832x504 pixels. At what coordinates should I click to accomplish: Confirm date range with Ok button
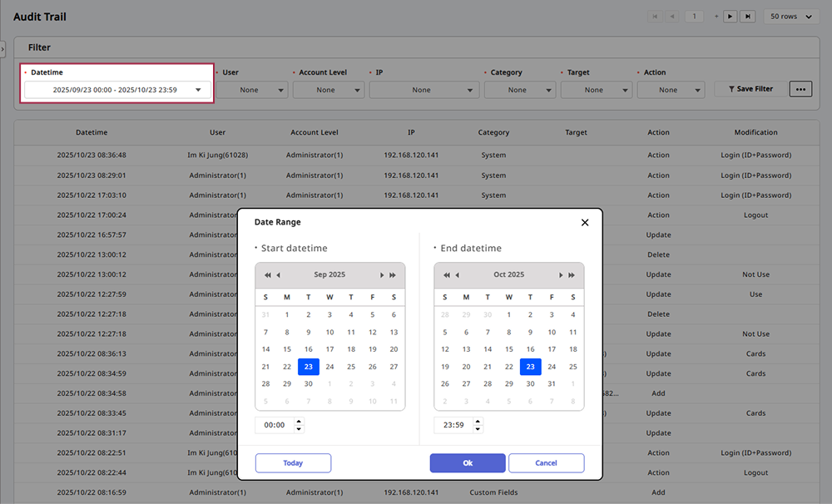tap(468, 463)
